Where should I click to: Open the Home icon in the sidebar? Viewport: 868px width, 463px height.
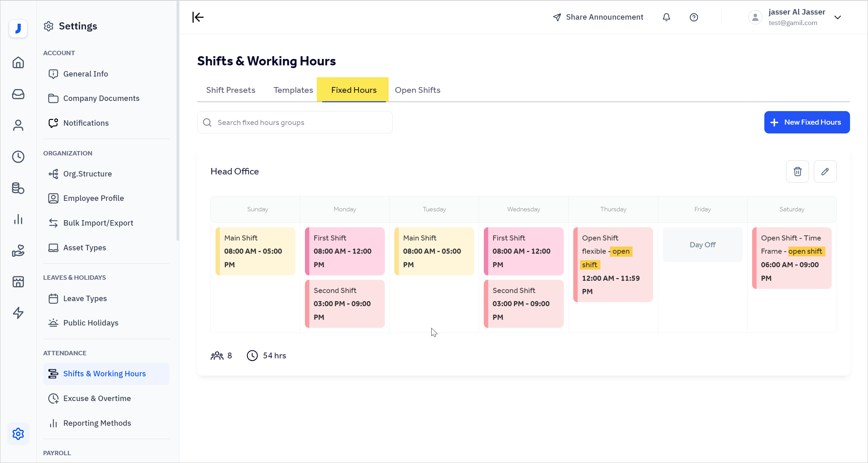[x=18, y=63]
